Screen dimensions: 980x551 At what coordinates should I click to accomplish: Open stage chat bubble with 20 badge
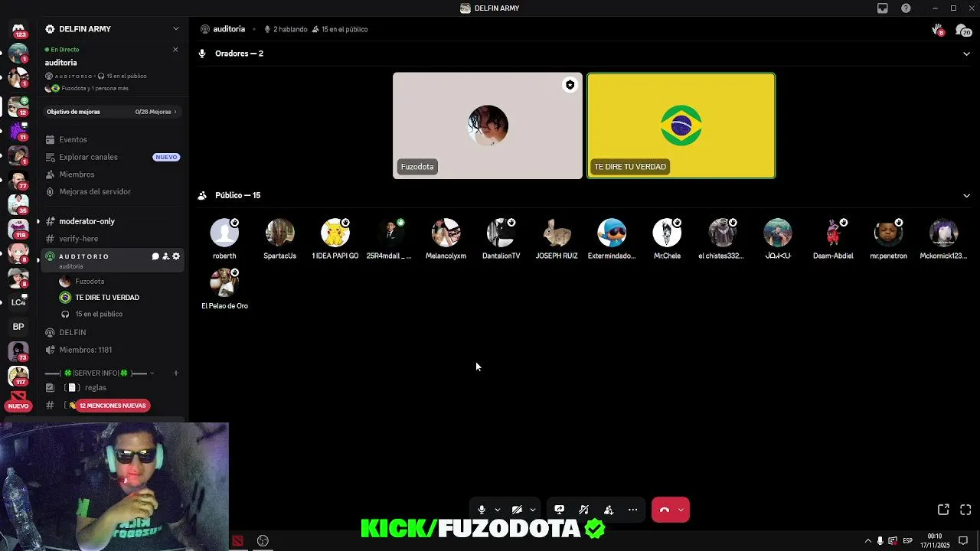click(x=963, y=30)
